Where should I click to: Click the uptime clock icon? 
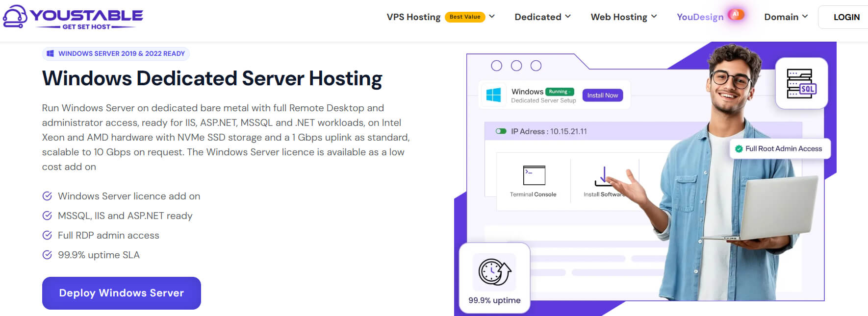494,272
